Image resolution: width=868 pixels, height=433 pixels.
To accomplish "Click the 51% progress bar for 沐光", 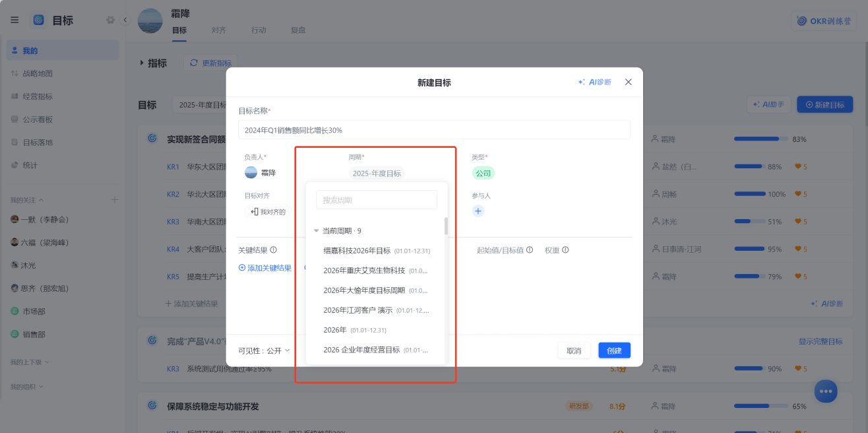I will [x=749, y=222].
